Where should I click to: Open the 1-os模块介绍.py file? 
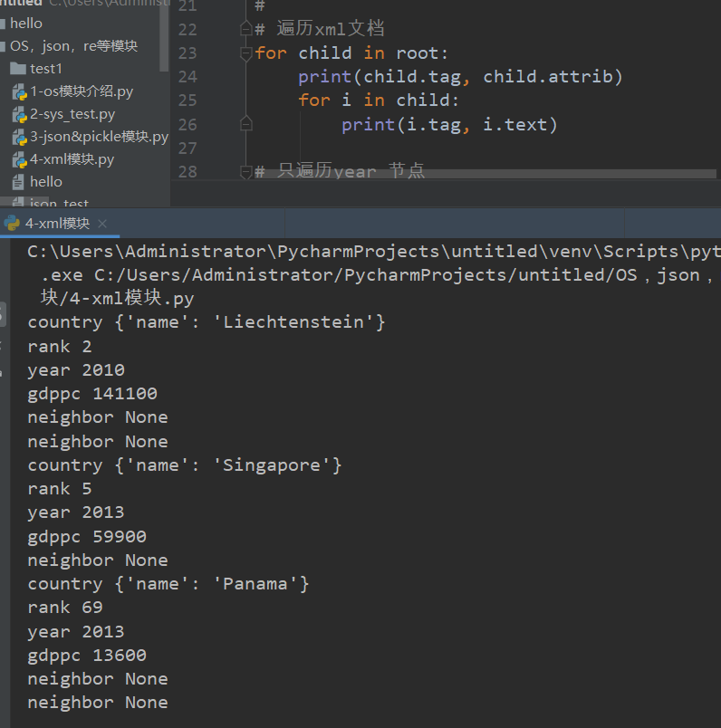point(82,91)
